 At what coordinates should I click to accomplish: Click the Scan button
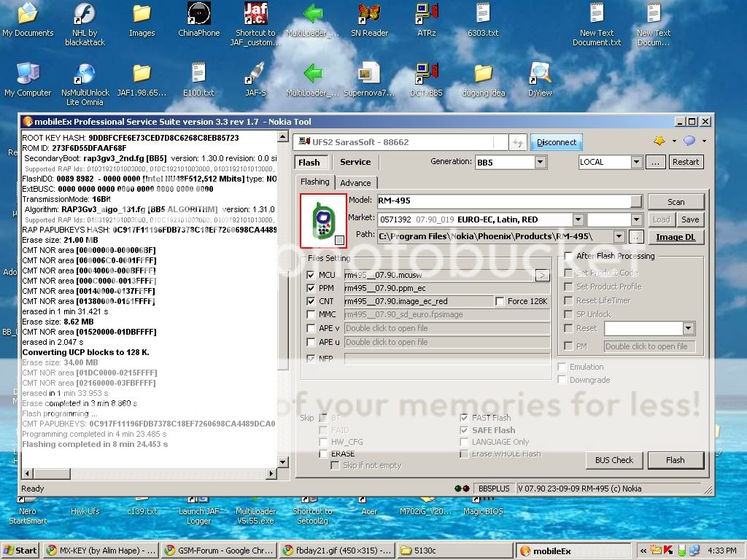tap(676, 202)
